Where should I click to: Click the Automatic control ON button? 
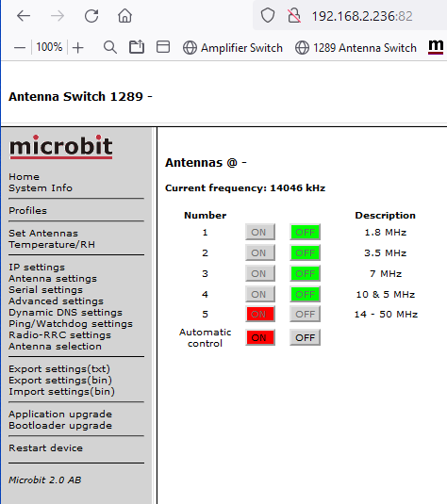pyautogui.click(x=260, y=337)
